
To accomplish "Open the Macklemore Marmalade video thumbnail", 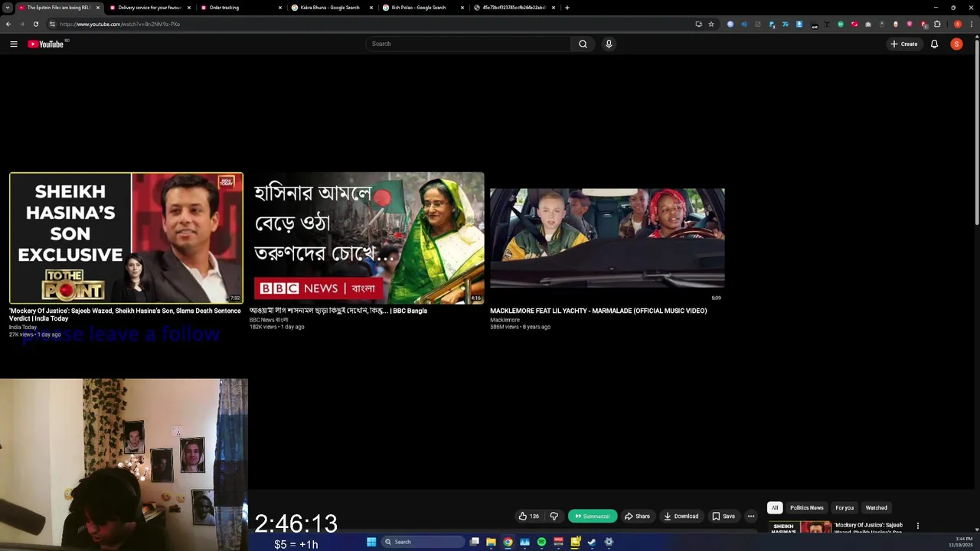I will (607, 238).
